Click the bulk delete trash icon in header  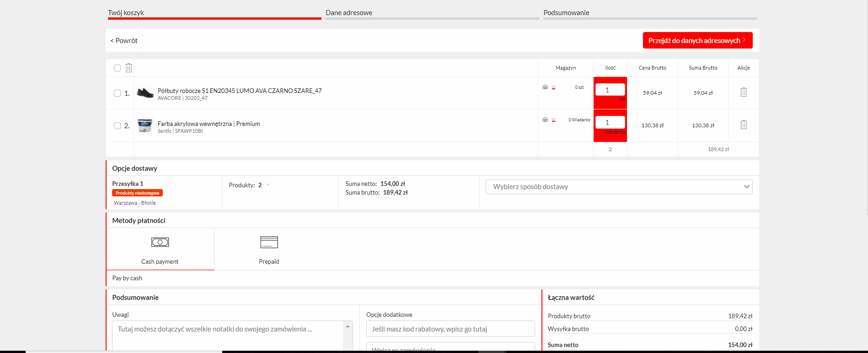[129, 68]
